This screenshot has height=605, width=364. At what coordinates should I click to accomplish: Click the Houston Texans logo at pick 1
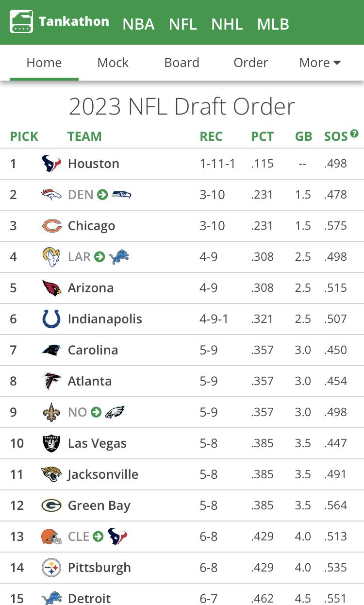pyautogui.click(x=51, y=164)
